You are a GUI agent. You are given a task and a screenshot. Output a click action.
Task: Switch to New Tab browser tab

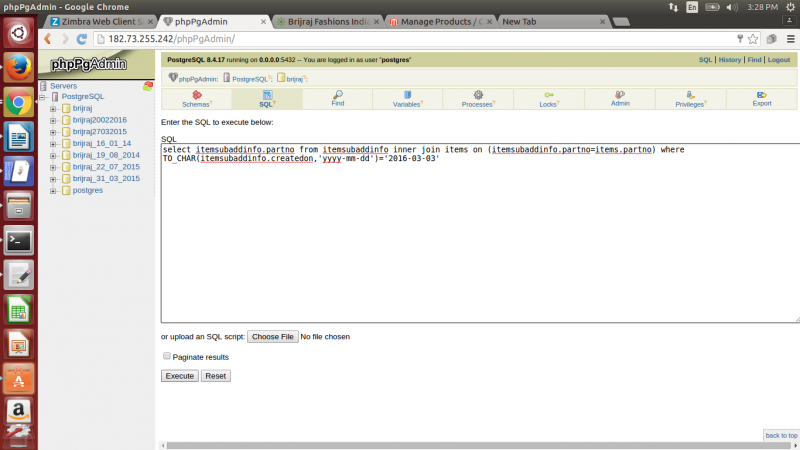(x=552, y=21)
